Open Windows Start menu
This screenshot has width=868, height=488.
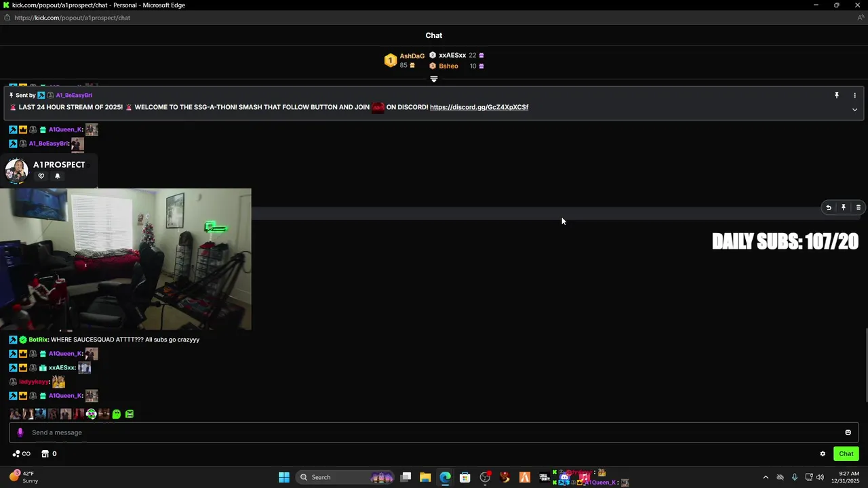tap(284, 477)
